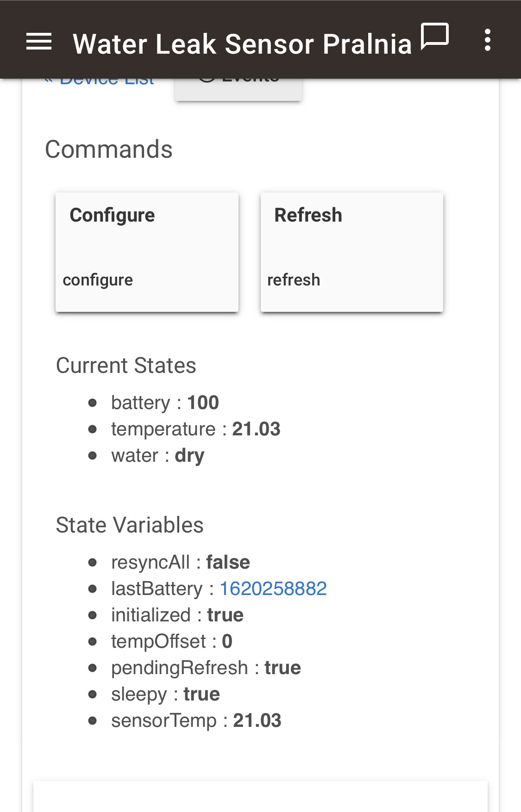Click the lowercase refresh label
Screen dimensions: 521x812
pos(294,280)
